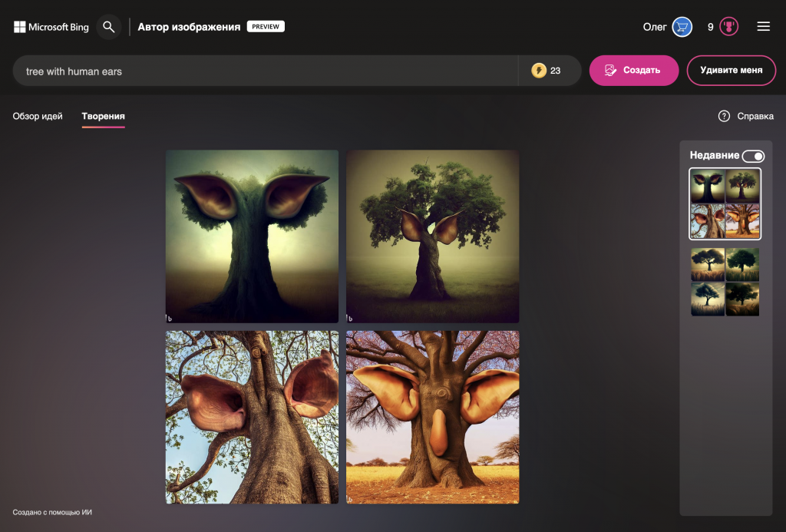Open the Справка help link
Viewport: 786px width, 532px height.
[755, 117]
